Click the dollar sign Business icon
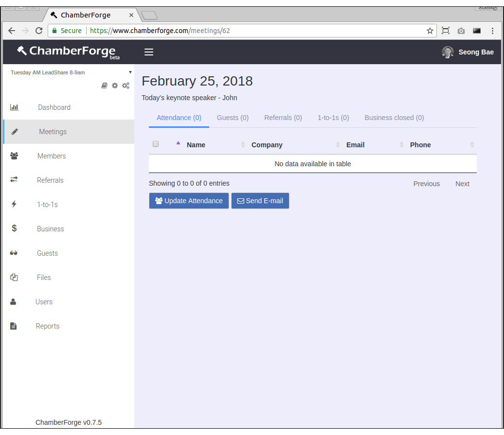The image size is (504, 435). click(14, 228)
